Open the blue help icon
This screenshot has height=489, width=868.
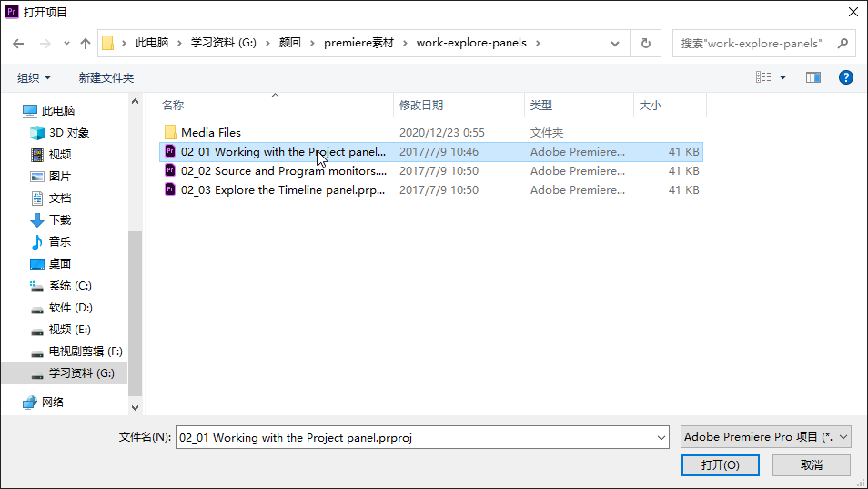[846, 77]
